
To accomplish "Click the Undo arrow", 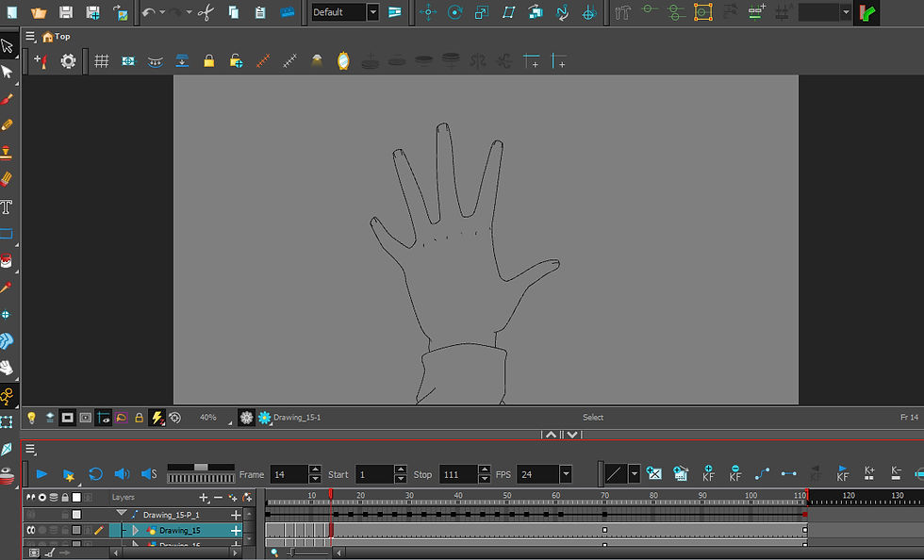I will 148,12.
